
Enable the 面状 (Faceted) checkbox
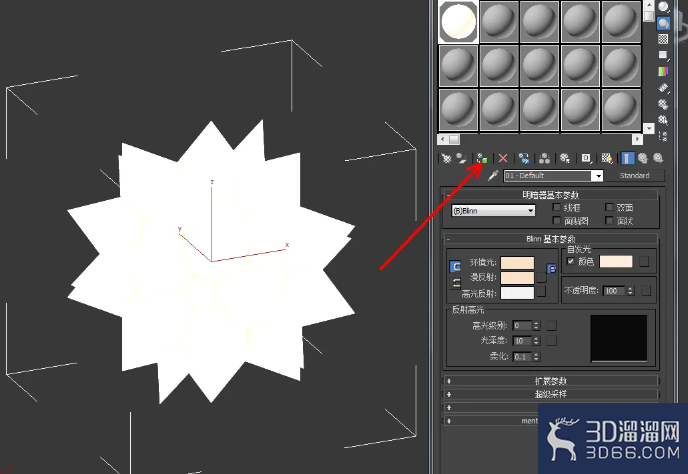609,220
